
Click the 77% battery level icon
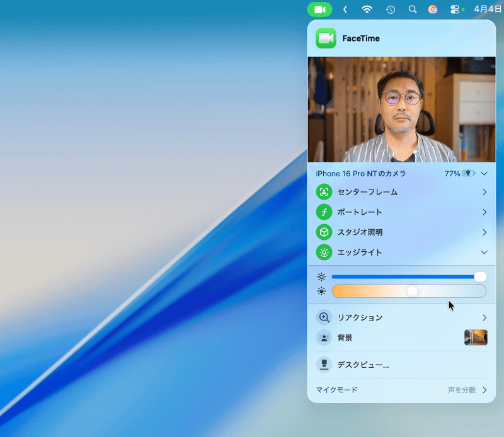click(x=468, y=174)
